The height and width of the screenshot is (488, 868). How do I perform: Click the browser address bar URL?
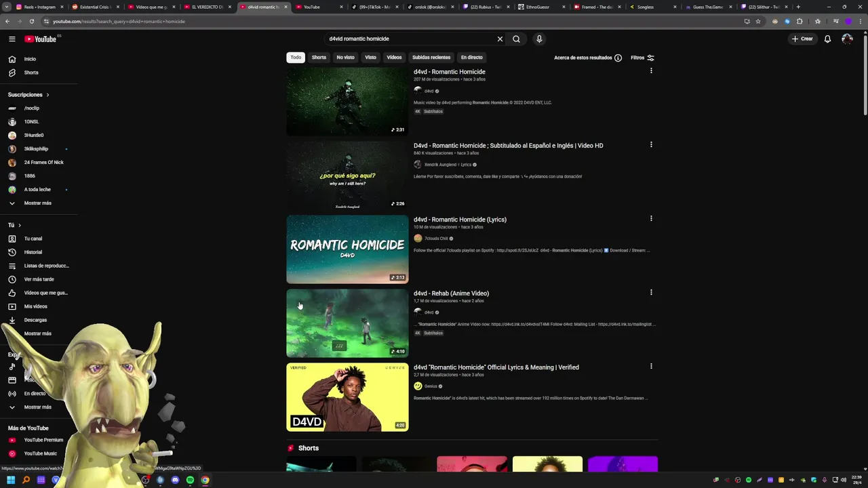(119, 21)
